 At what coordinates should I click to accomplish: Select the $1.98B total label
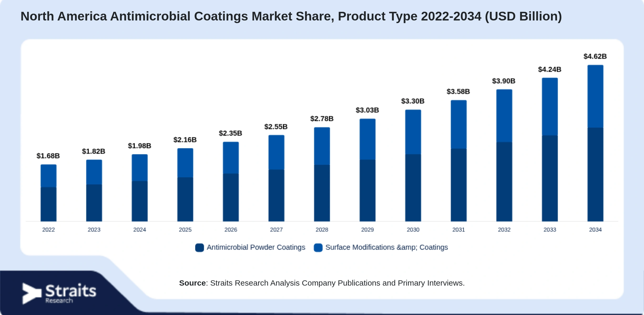140,146
